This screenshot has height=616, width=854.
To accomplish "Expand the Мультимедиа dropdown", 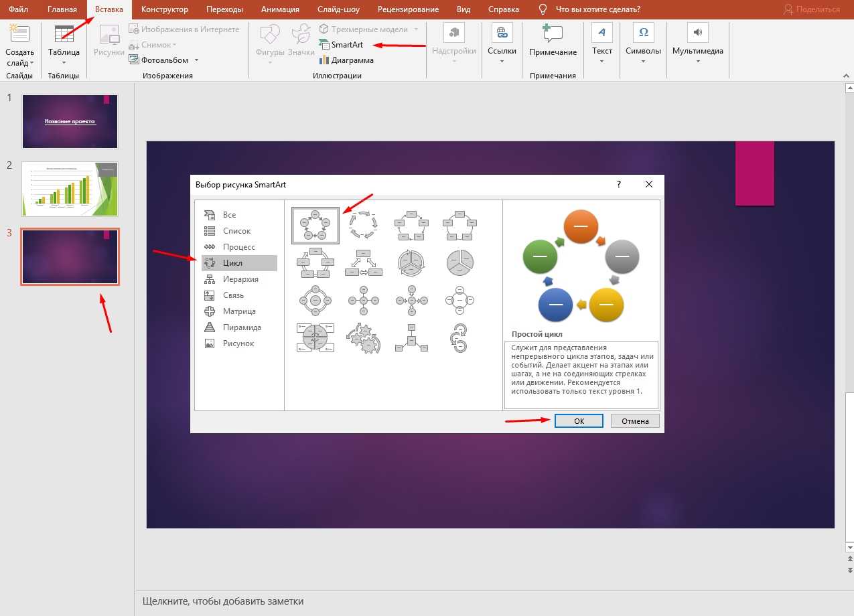I will point(697,62).
